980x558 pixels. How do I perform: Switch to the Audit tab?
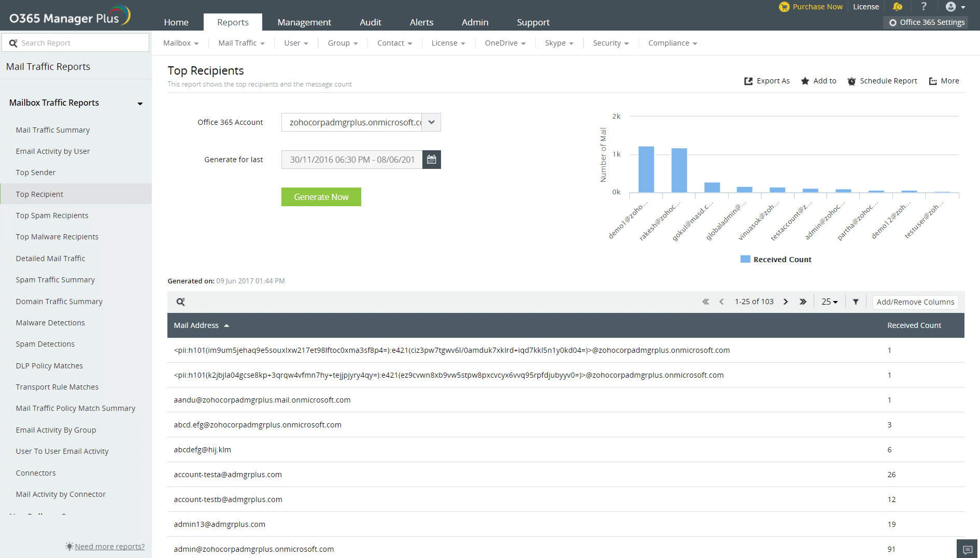(371, 22)
